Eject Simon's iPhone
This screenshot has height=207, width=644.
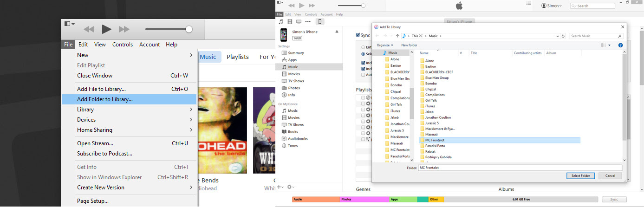pos(337,32)
